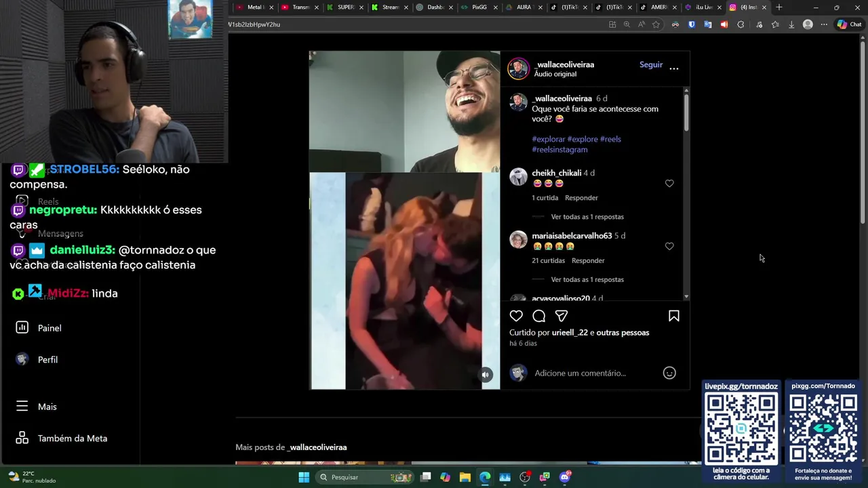Viewport: 868px width, 488px height.
Task: Click the comments panel scrollbar thumb
Action: [686, 113]
